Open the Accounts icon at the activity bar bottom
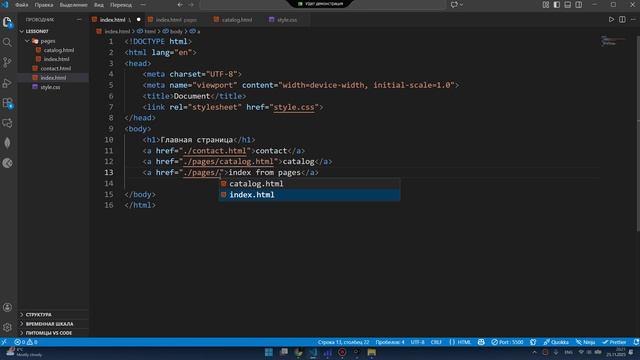Image resolution: width=640 pixels, height=360 pixels. pyautogui.click(x=7, y=307)
